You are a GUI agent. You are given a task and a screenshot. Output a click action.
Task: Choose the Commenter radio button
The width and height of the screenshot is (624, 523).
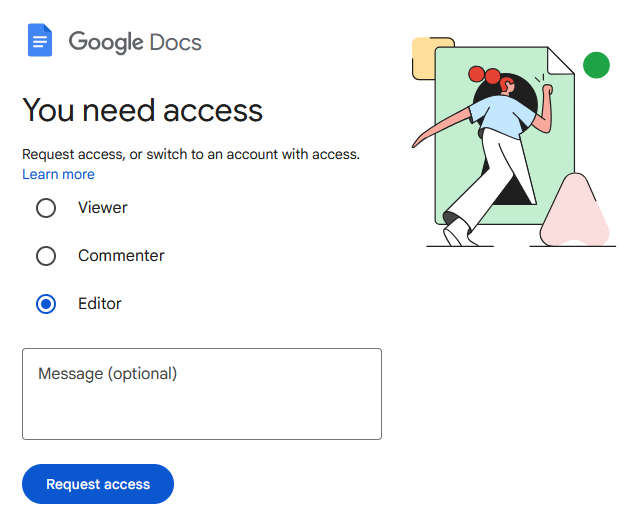tap(46, 256)
